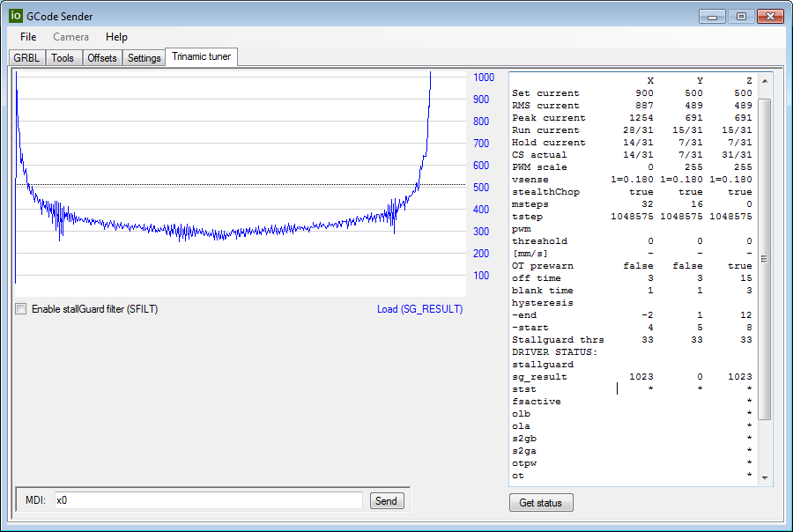
Task: Click the X value 28/31 in Run current
Action: pyautogui.click(x=638, y=130)
